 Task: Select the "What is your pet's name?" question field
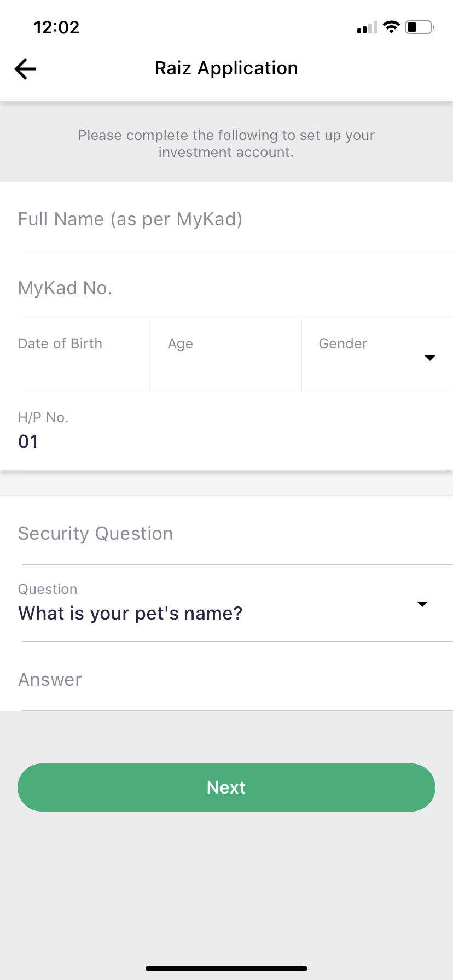tap(130, 614)
